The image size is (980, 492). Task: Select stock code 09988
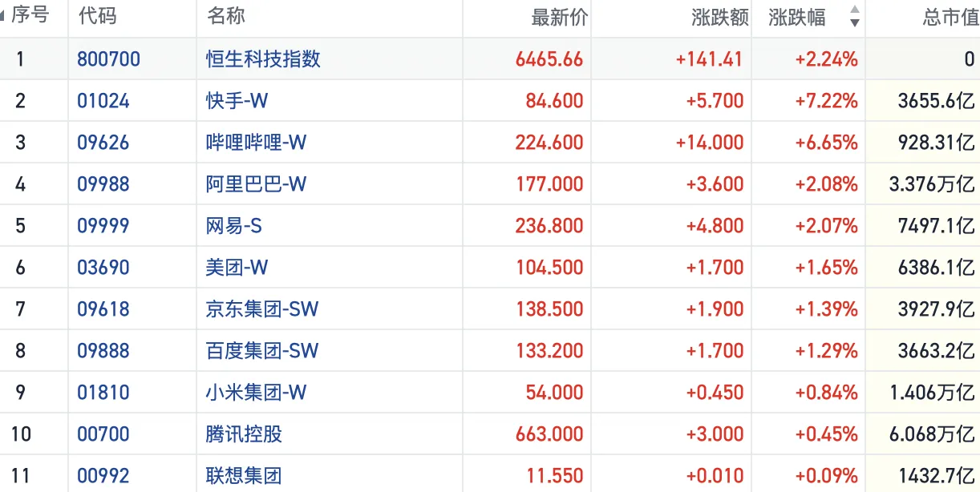pyautogui.click(x=103, y=184)
